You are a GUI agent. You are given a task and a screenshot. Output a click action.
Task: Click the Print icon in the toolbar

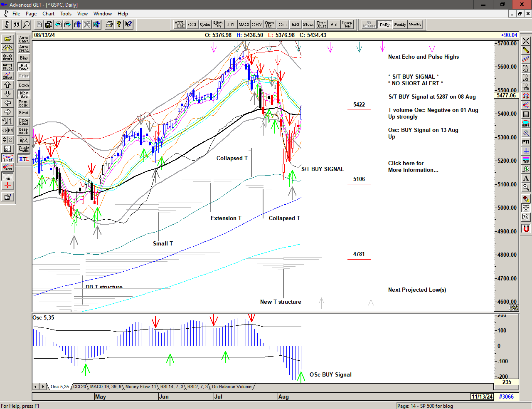(109, 25)
